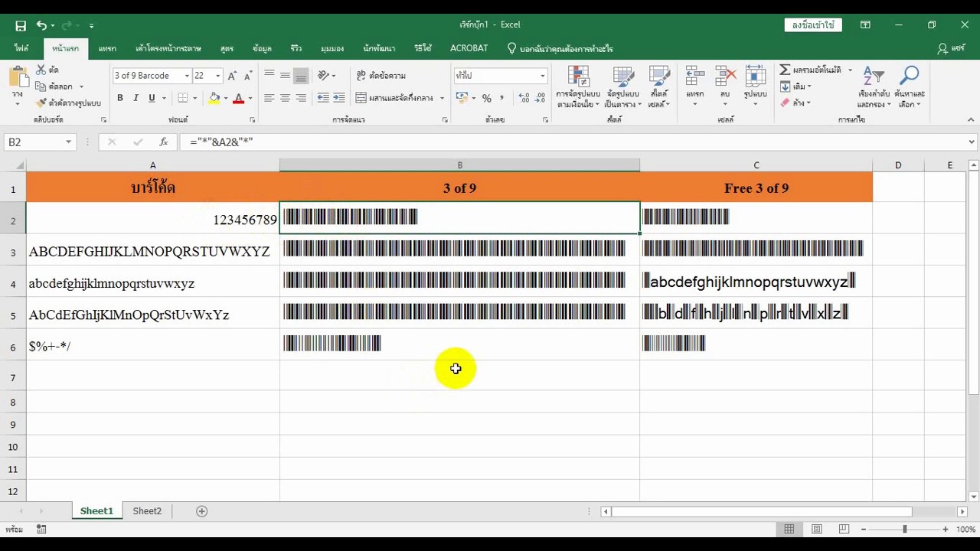Click the zoom slider handle

pos(904,529)
